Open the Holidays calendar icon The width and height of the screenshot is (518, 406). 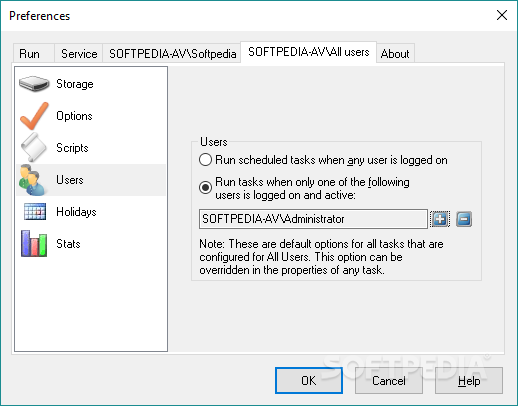click(x=35, y=212)
